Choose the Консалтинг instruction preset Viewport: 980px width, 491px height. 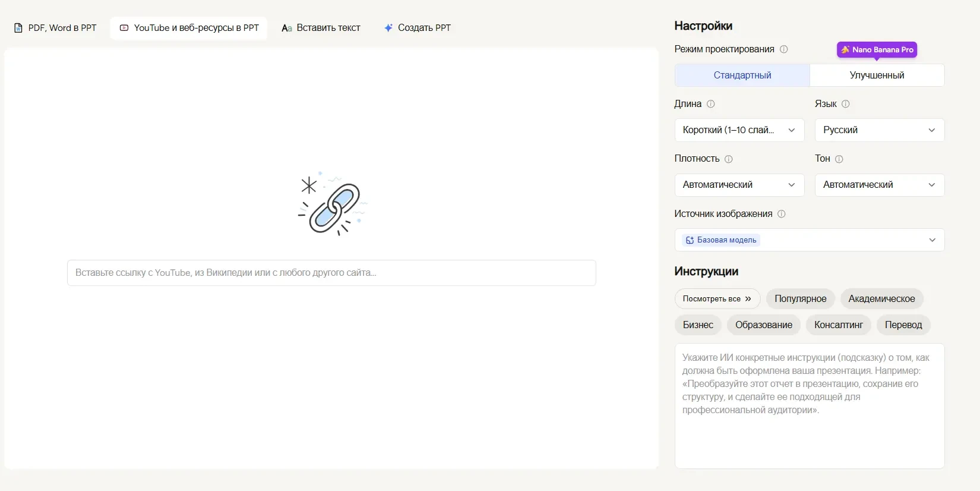click(x=839, y=325)
